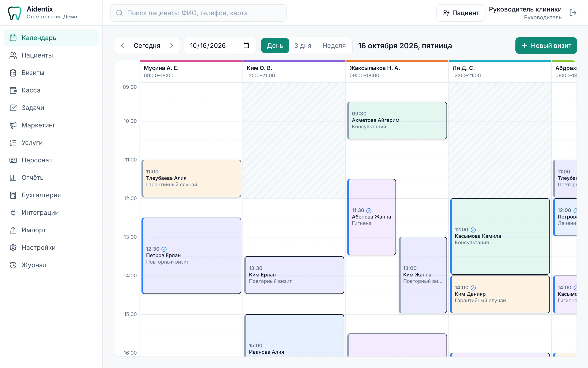This screenshot has width=588, height=368.
Task: Click the Персонал ID card icon
Action: pyautogui.click(x=13, y=160)
